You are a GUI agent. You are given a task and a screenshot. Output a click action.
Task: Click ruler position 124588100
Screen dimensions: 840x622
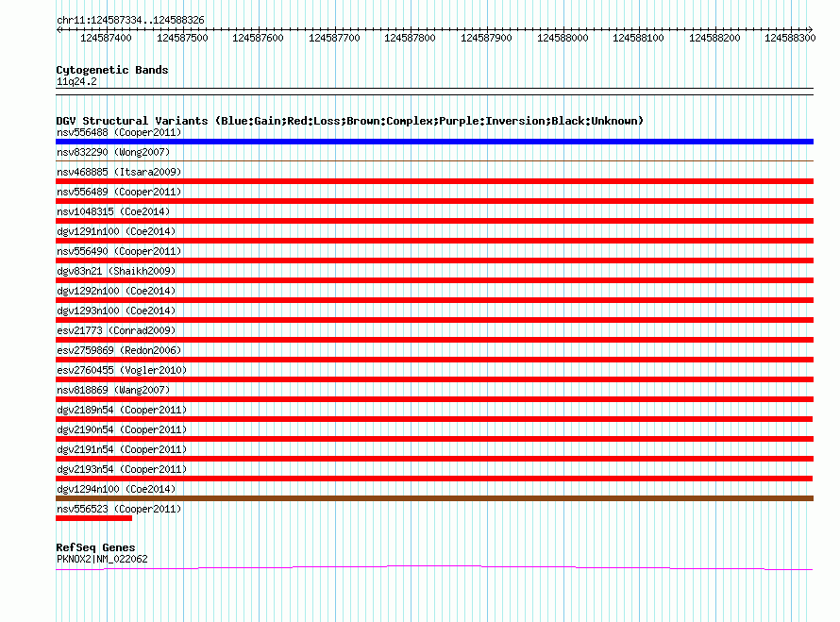(x=638, y=38)
